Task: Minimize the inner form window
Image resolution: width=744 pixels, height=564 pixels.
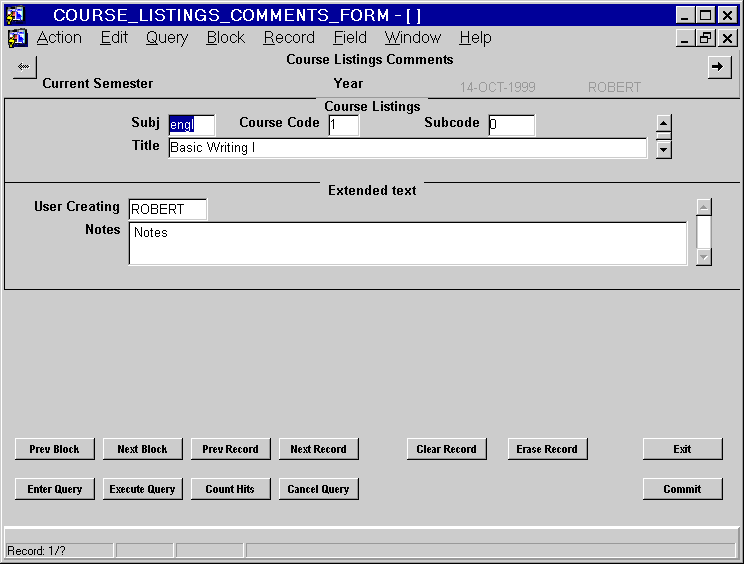Action: pos(684,38)
